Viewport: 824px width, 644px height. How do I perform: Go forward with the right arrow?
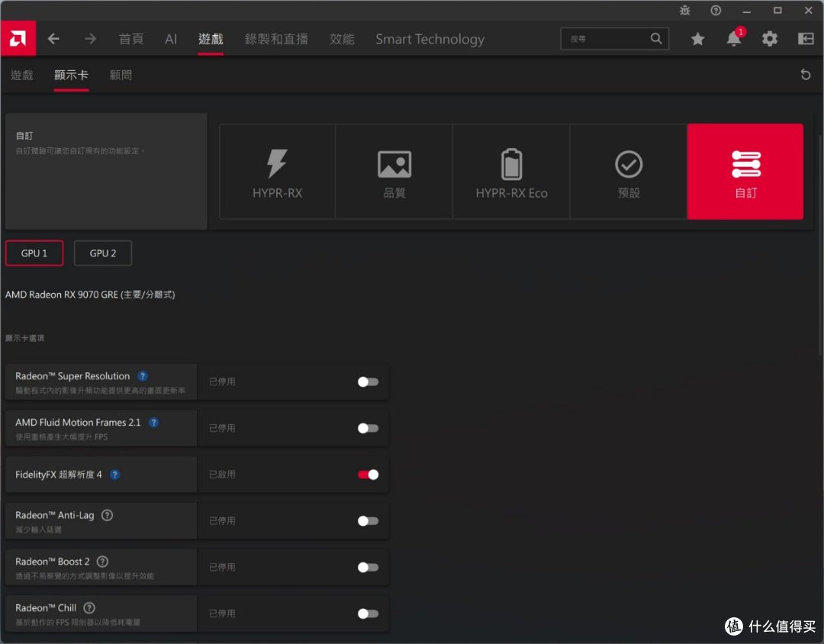(90, 38)
